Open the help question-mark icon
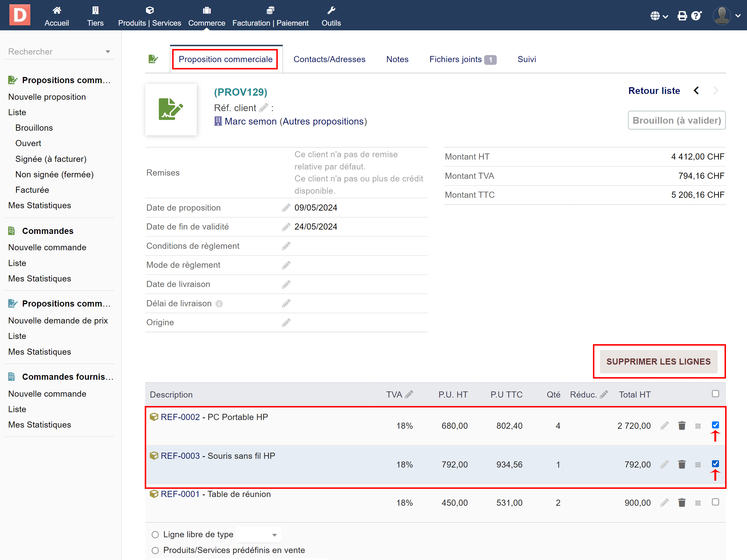This screenshot has width=747, height=560. coord(696,16)
